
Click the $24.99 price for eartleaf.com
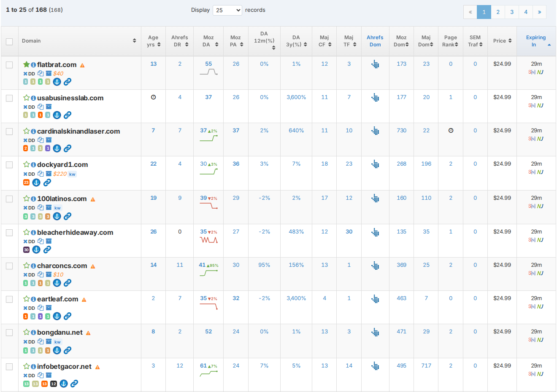coord(502,298)
